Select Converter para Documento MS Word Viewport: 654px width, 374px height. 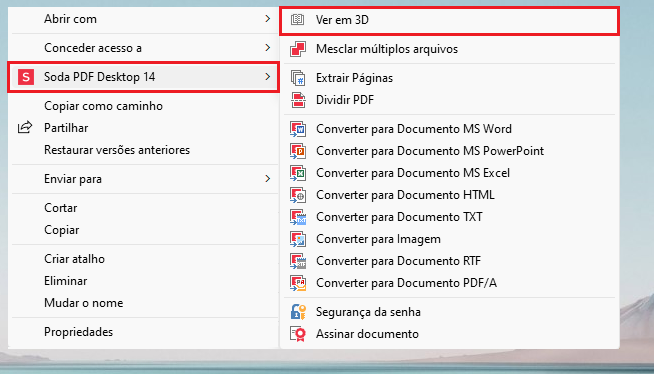tap(450, 129)
